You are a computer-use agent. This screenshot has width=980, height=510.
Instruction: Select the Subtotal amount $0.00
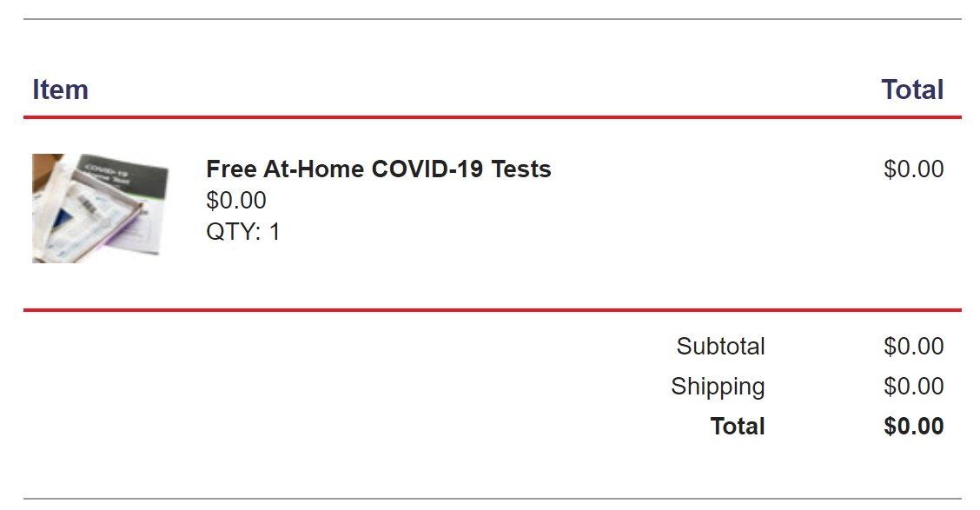913,347
